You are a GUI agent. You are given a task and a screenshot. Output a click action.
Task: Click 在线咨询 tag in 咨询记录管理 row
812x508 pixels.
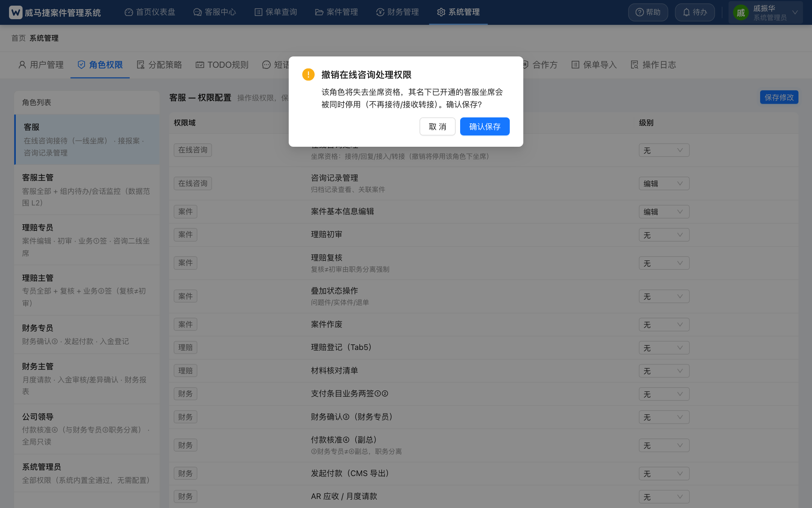tap(193, 183)
